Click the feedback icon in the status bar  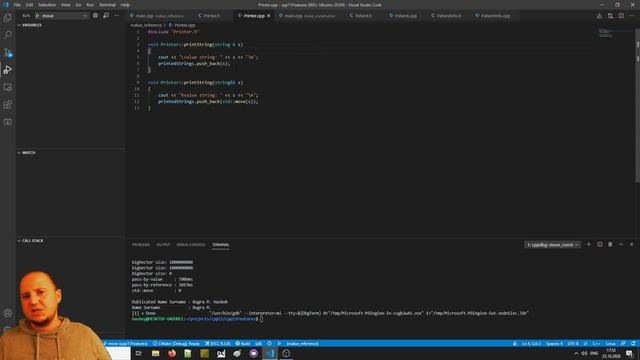coord(623,343)
